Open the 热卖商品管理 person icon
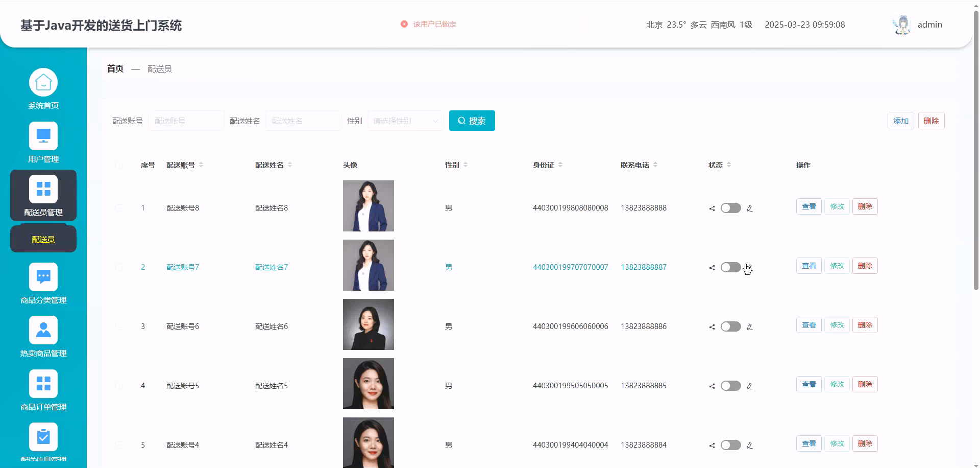Screen dimensions: 980x468 point(43,330)
